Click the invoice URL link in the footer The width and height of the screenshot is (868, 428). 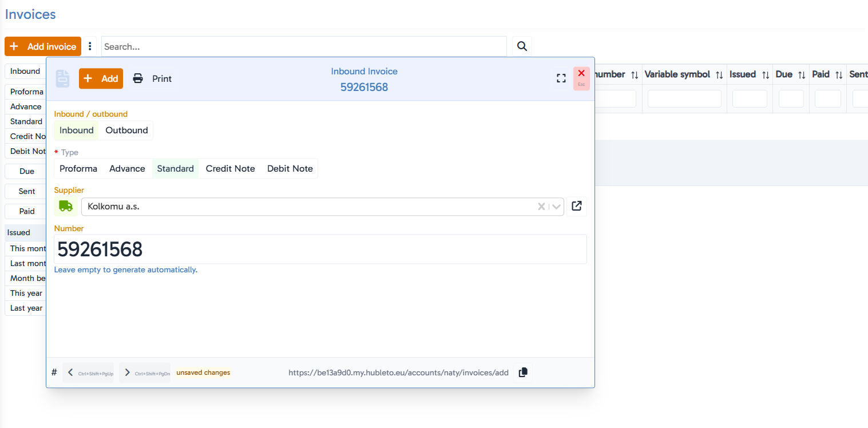click(398, 372)
